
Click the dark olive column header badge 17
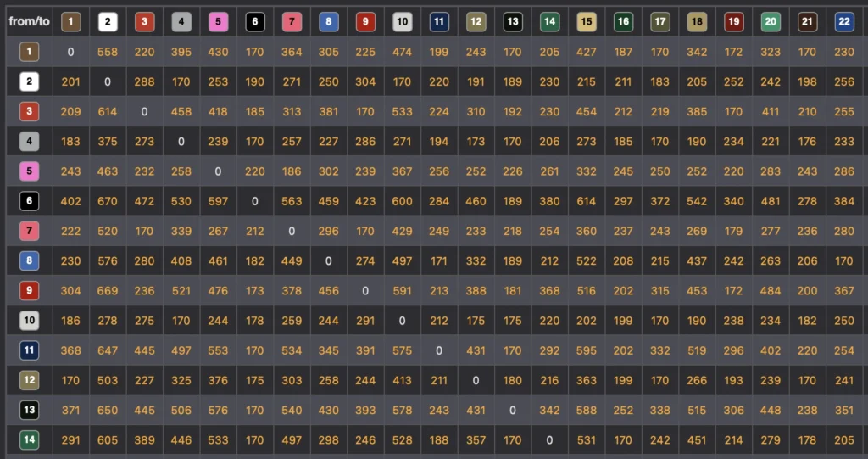[659, 21]
